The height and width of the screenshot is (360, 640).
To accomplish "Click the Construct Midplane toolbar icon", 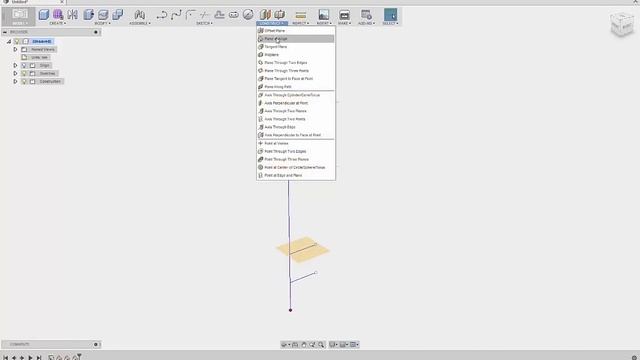I will pos(280,15).
